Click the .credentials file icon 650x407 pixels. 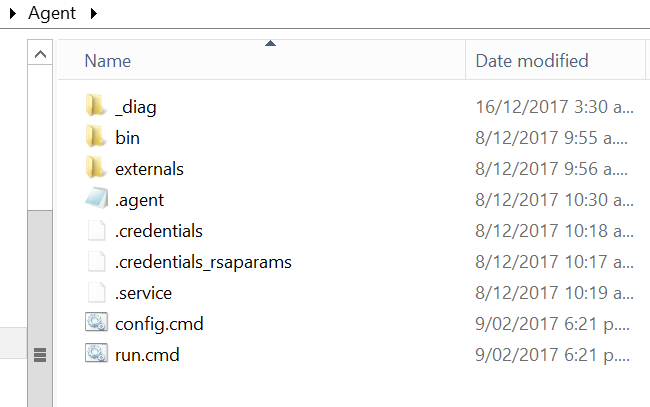click(96, 231)
